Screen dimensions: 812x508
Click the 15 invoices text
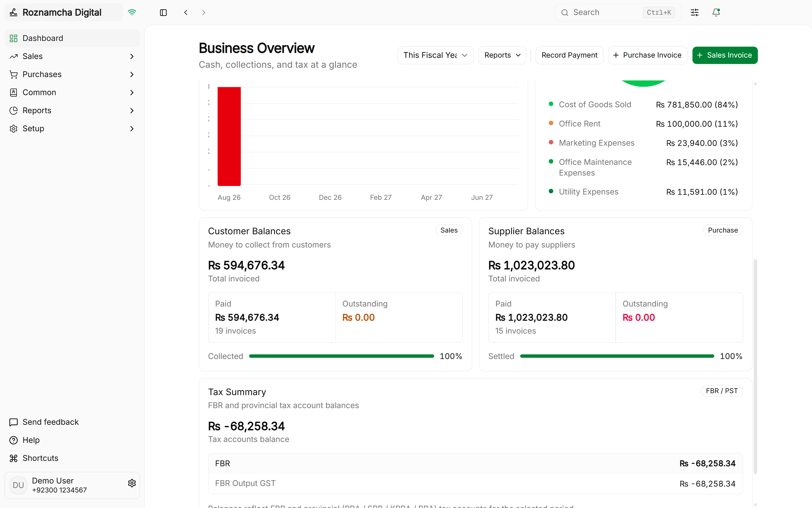click(x=515, y=331)
